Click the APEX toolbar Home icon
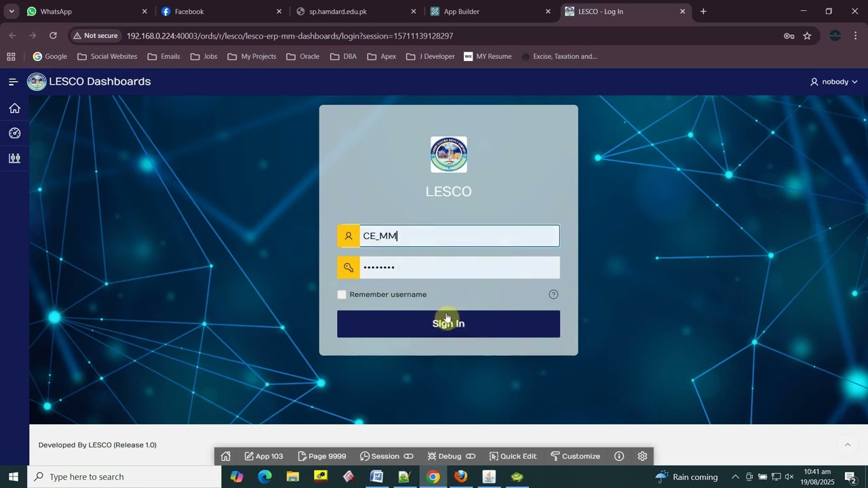The width and height of the screenshot is (868, 488). (226, 456)
